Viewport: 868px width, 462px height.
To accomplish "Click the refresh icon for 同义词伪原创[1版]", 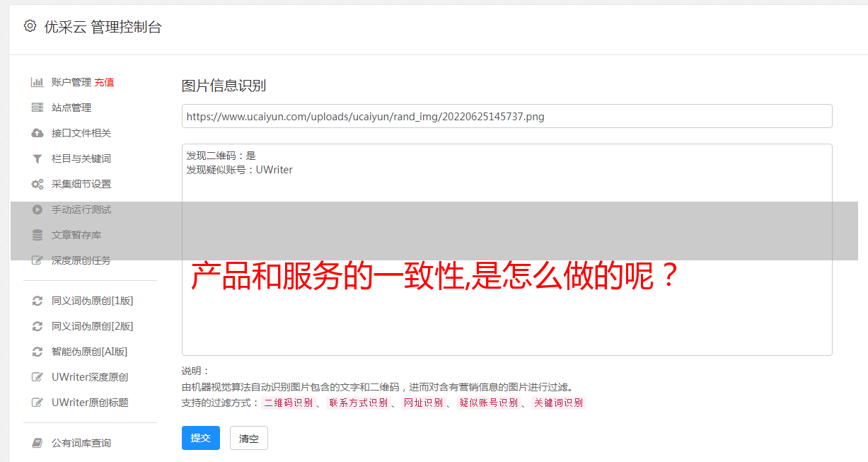I will click(37, 301).
